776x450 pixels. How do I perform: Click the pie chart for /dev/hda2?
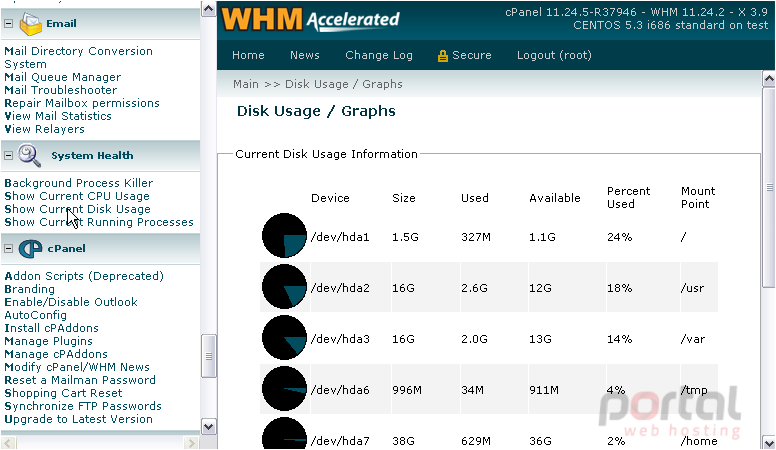point(285,287)
